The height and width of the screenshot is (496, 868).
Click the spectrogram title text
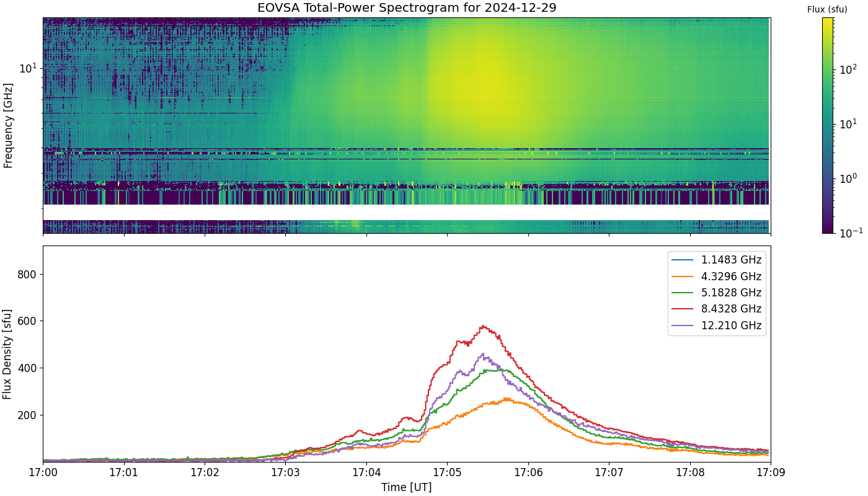click(x=406, y=8)
